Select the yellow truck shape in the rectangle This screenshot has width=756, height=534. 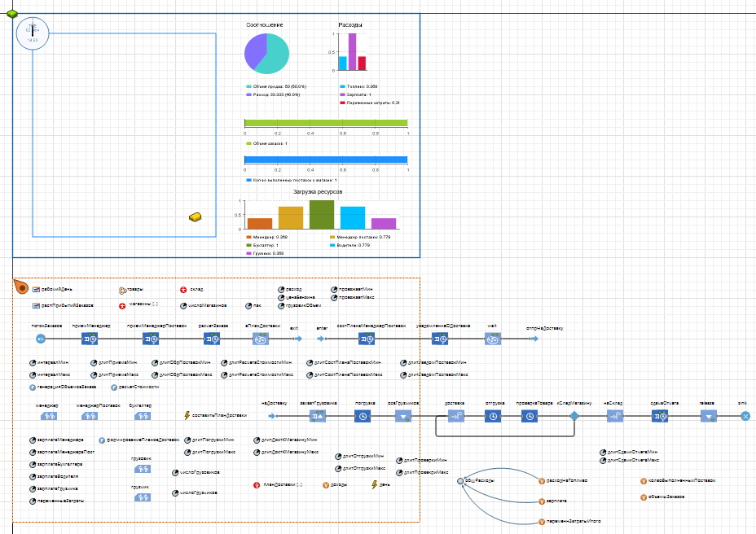[195, 217]
